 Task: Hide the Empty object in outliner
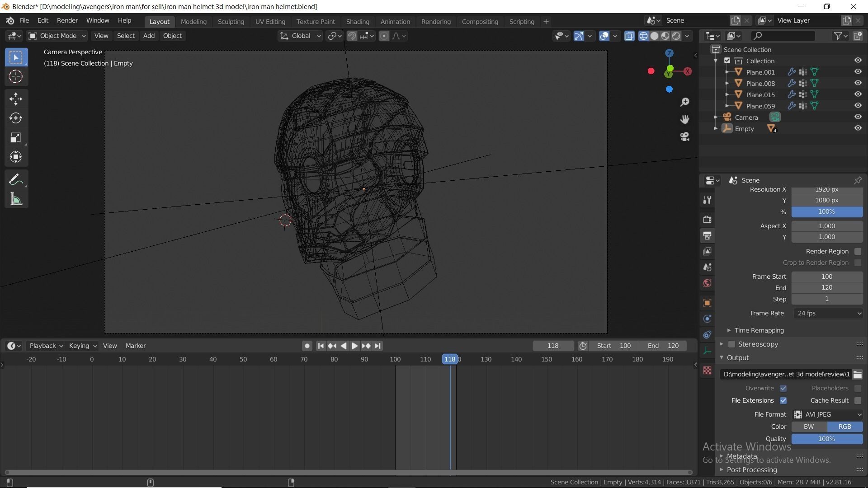858,128
